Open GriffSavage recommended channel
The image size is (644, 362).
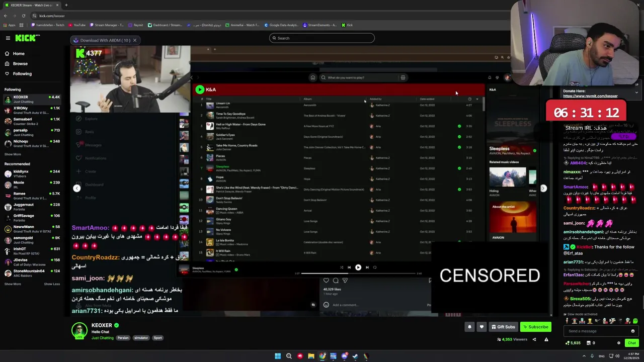click(x=31, y=218)
